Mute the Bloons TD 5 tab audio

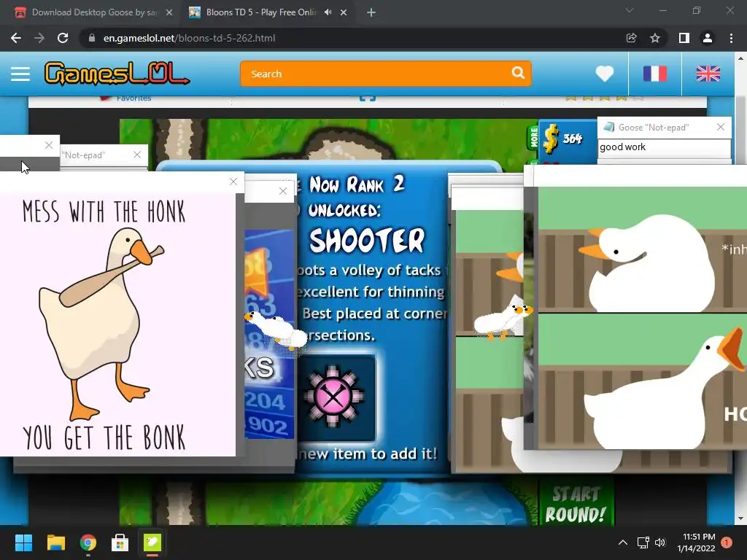click(328, 12)
